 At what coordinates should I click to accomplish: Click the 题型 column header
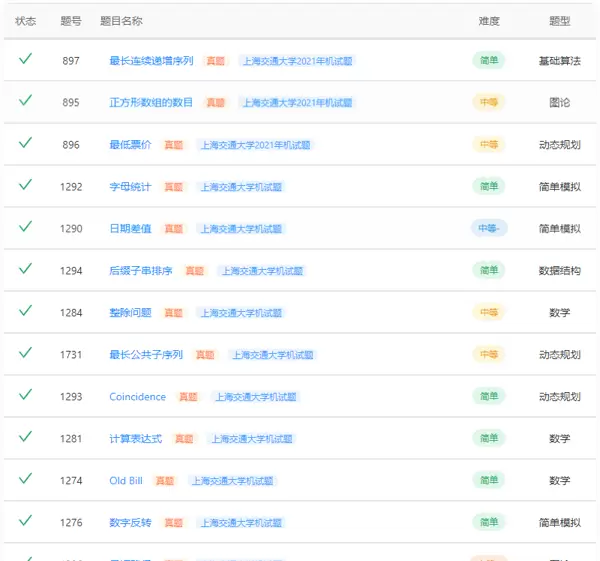click(x=560, y=21)
